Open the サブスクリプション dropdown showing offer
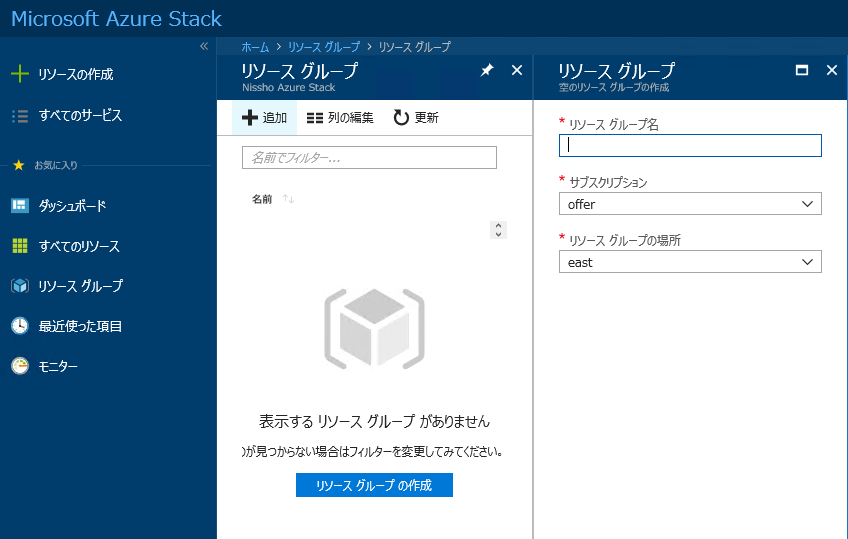The width and height of the screenshot is (848, 539). pos(690,204)
